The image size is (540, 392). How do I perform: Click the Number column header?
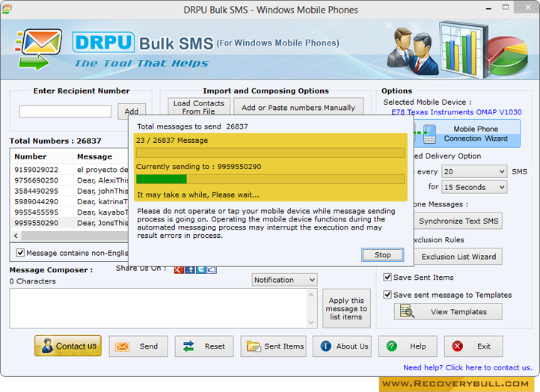[x=42, y=156]
